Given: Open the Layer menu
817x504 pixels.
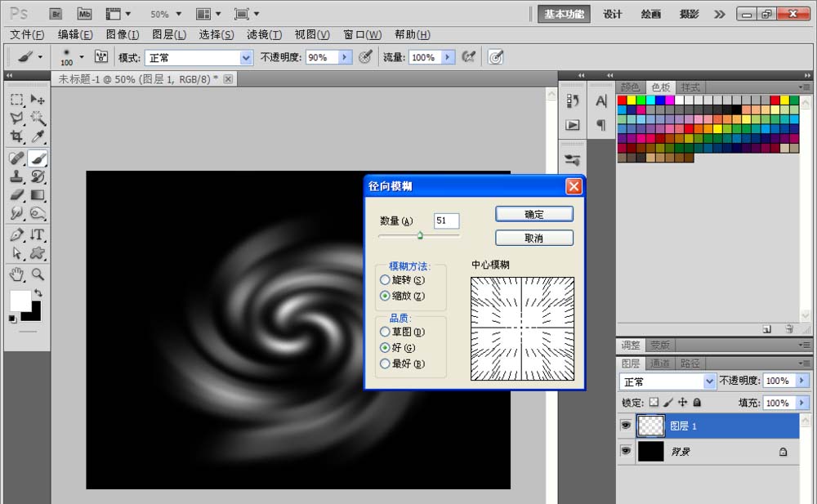Looking at the screenshot, I should pyautogui.click(x=169, y=34).
